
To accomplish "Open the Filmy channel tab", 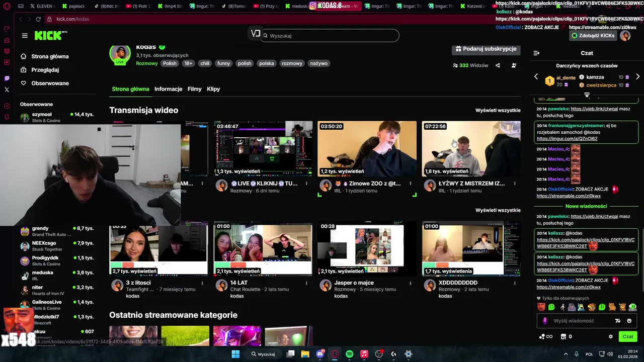I will pos(195,89).
